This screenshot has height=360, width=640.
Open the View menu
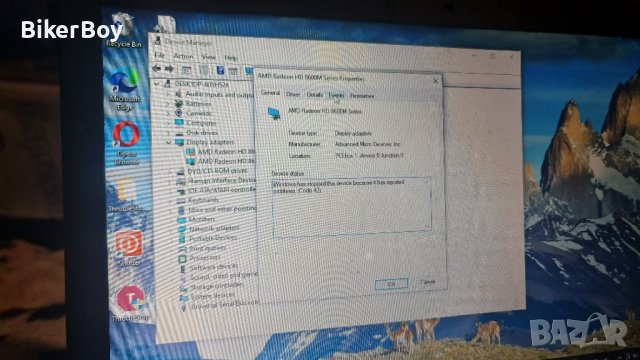click(x=208, y=57)
